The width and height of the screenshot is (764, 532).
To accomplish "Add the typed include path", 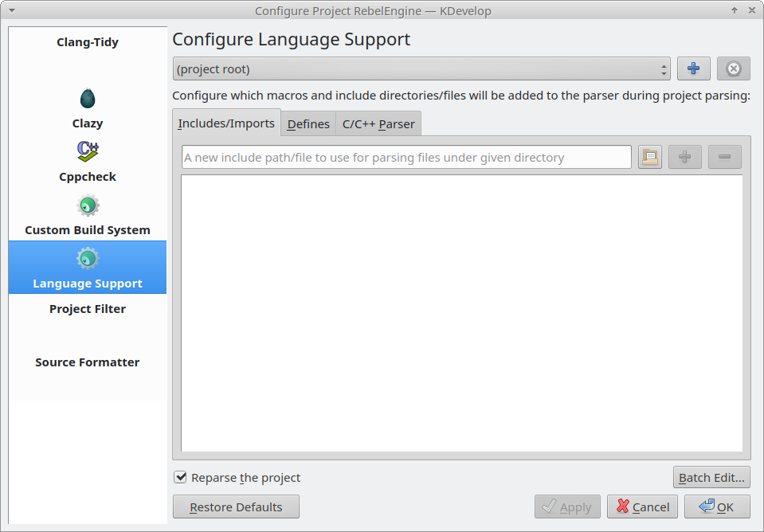I will (684, 157).
